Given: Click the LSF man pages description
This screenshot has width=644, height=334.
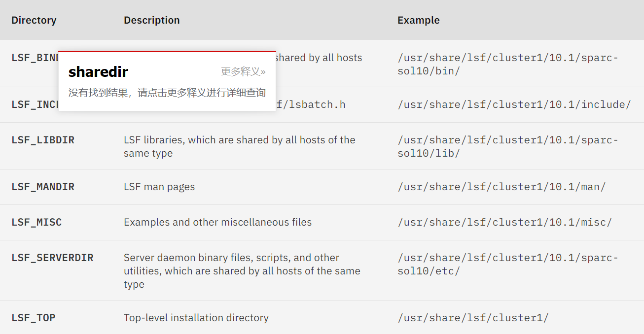Looking at the screenshot, I should click(x=159, y=187).
